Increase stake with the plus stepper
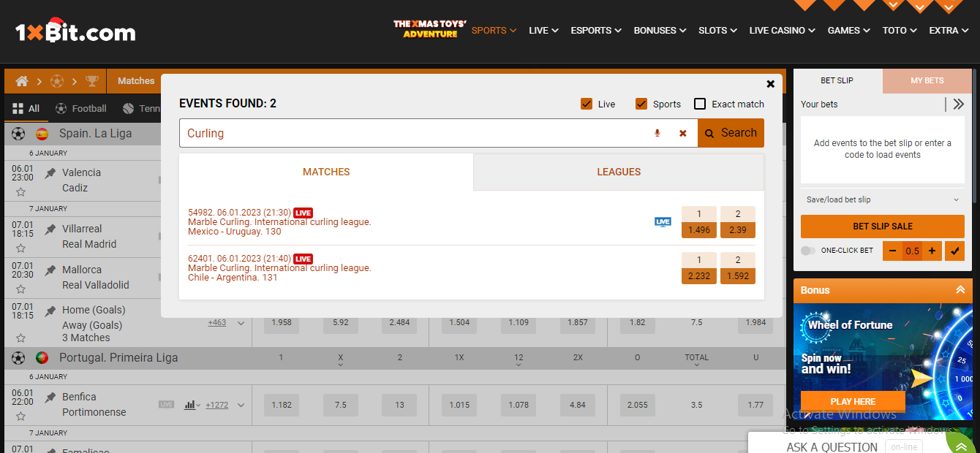This screenshot has width=980, height=453. (932, 251)
